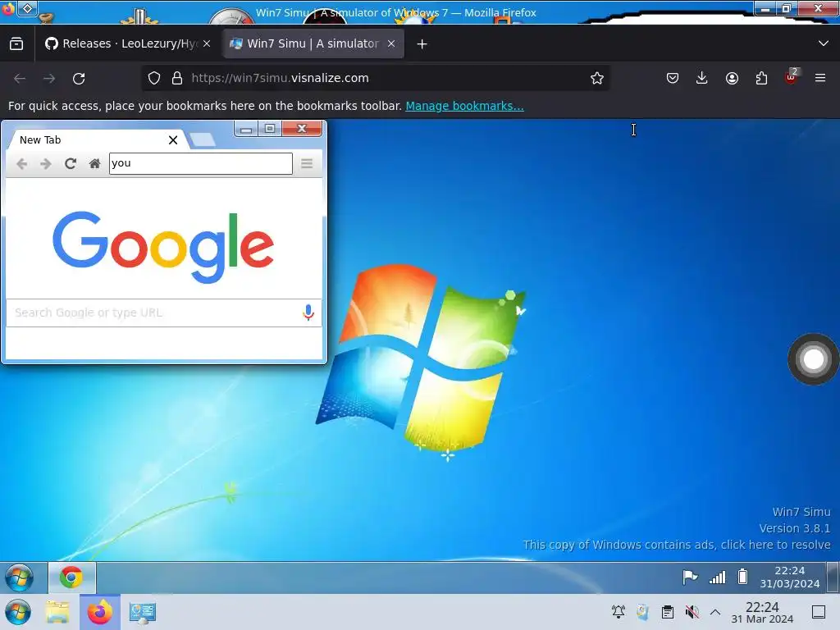Unmute audio via the muted speaker icon
Image resolution: width=840 pixels, height=630 pixels.
(x=692, y=612)
